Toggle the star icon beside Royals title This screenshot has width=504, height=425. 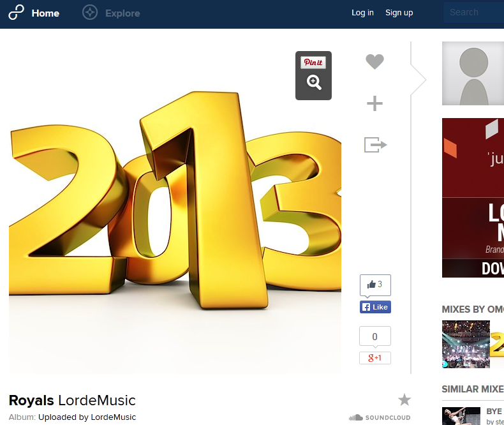point(404,400)
